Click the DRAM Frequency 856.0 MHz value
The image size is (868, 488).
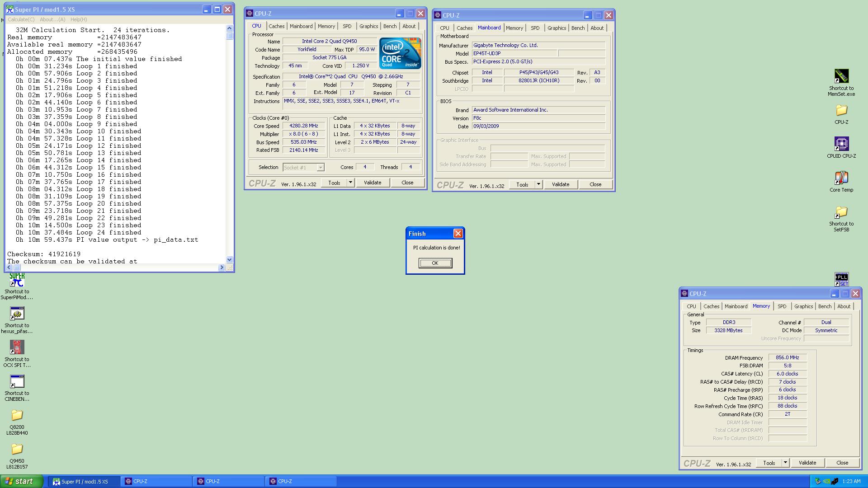(787, 357)
